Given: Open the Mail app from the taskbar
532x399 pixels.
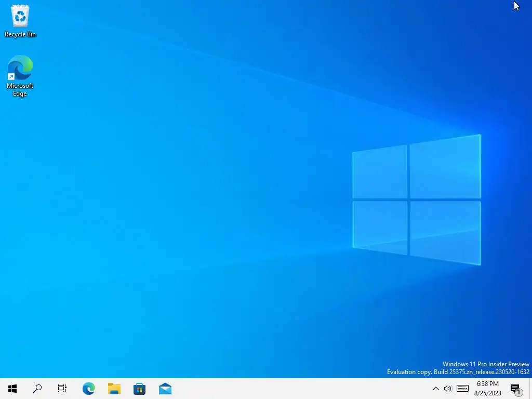Looking at the screenshot, I should click(165, 389).
